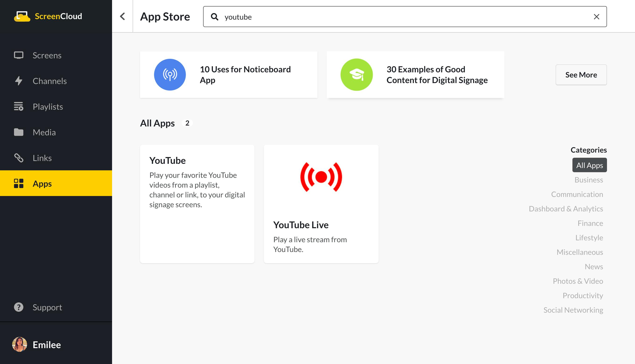
Task: Open Links via the chain icon
Action: point(18,158)
